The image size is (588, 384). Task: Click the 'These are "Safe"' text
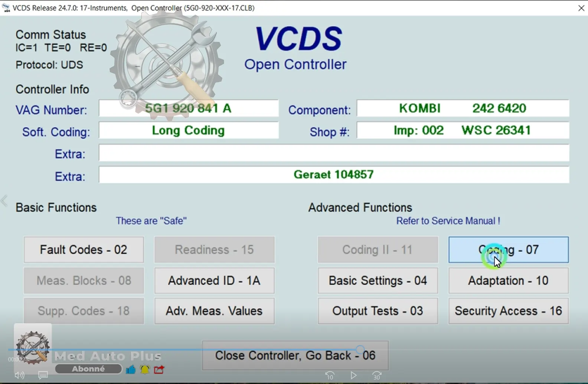click(151, 221)
